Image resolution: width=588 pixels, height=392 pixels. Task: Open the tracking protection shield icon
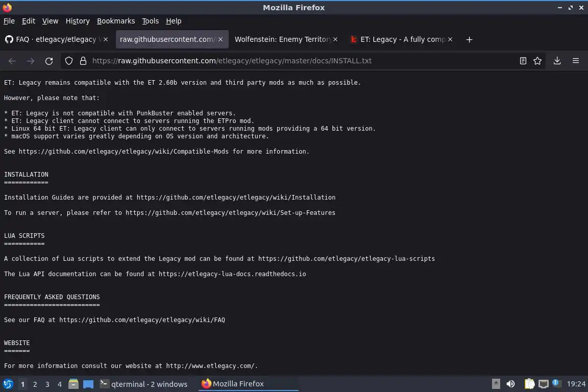coord(68,61)
